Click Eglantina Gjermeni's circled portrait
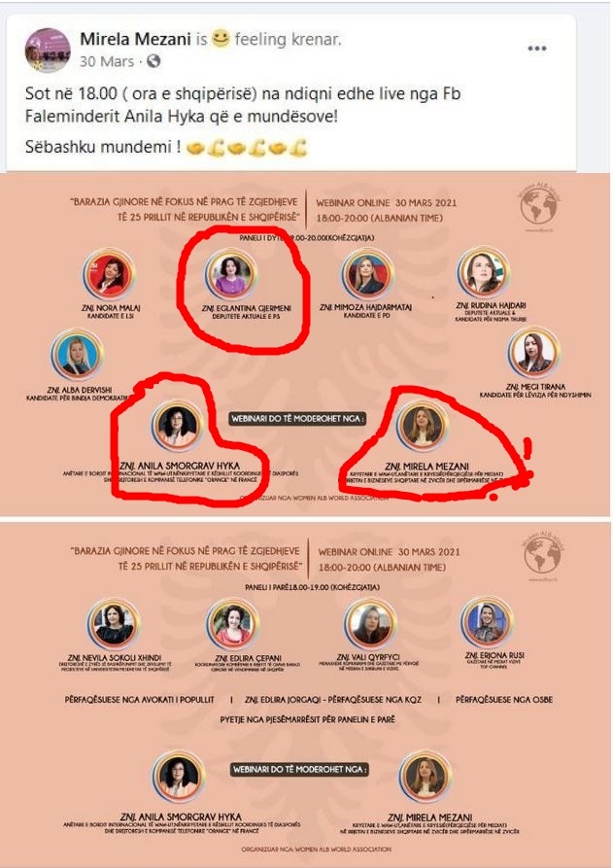This screenshot has width=613, height=868. [230, 275]
